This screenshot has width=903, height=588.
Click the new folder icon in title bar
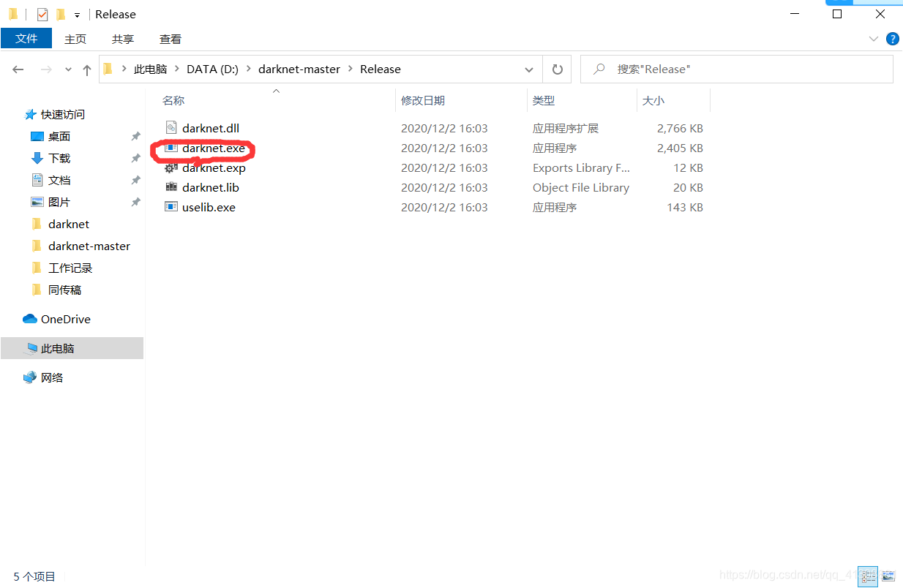tap(61, 14)
